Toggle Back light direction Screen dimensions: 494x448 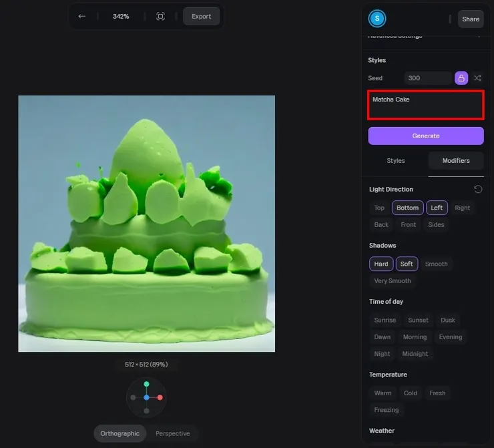point(381,224)
